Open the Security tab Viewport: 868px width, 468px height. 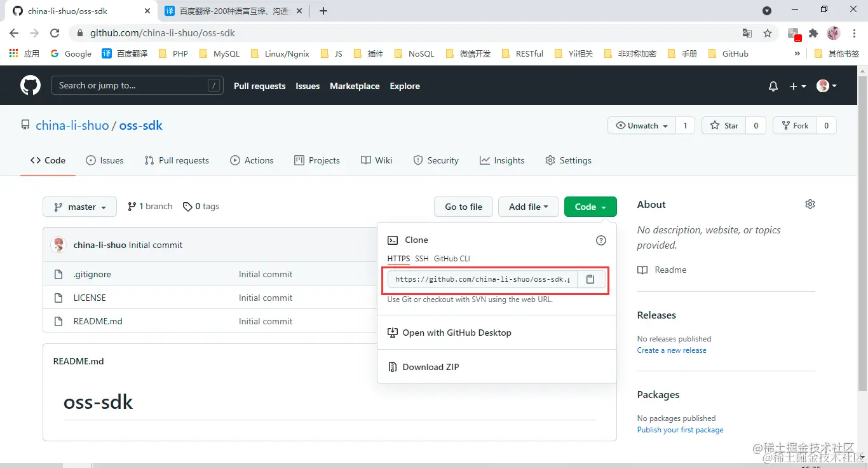tap(436, 160)
